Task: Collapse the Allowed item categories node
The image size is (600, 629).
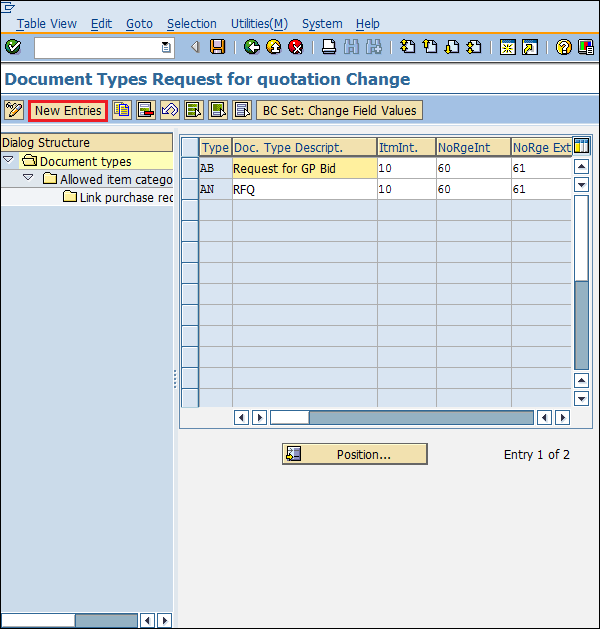Action: pyautogui.click(x=28, y=177)
